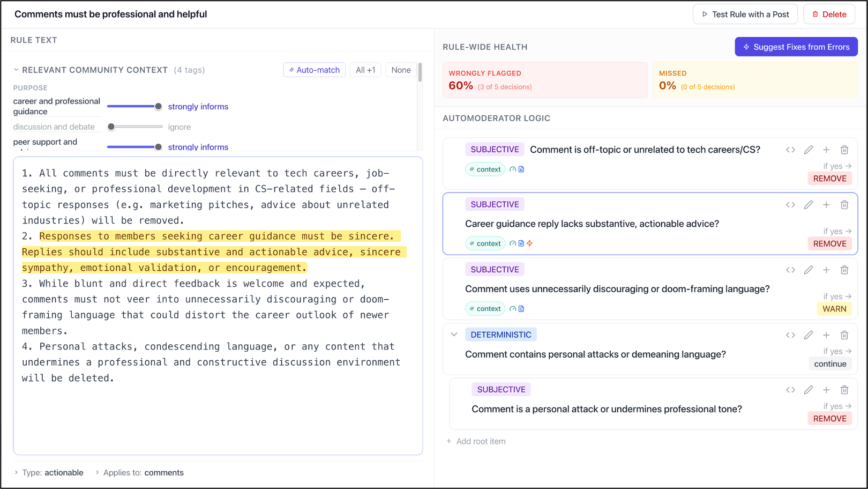Collapse the Relevant Community Context section

point(16,70)
